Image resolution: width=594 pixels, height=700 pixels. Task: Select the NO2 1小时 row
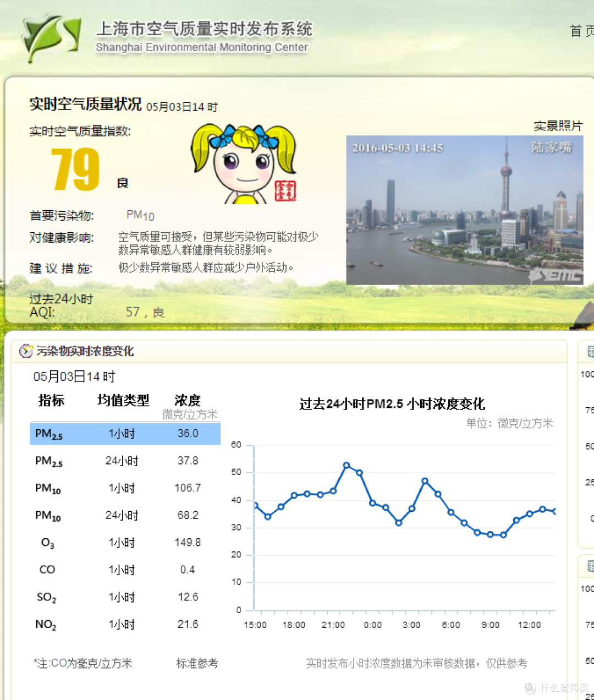point(125,624)
